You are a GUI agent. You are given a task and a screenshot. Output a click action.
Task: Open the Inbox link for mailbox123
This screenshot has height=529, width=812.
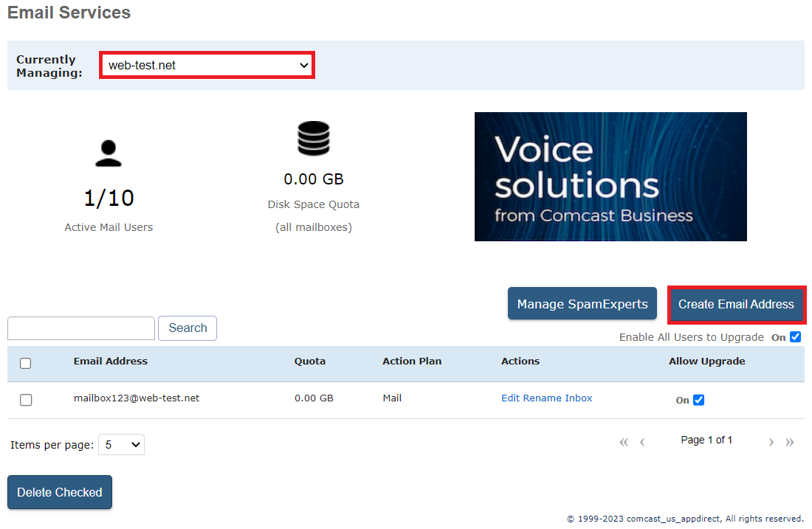coord(580,398)
